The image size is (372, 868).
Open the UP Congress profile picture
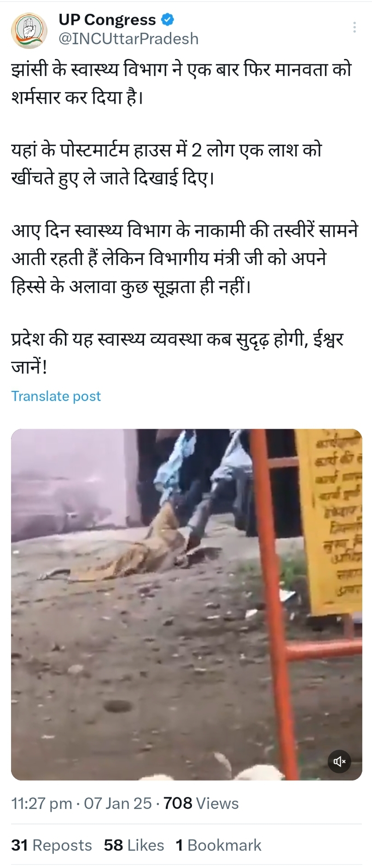coord(29,30)
